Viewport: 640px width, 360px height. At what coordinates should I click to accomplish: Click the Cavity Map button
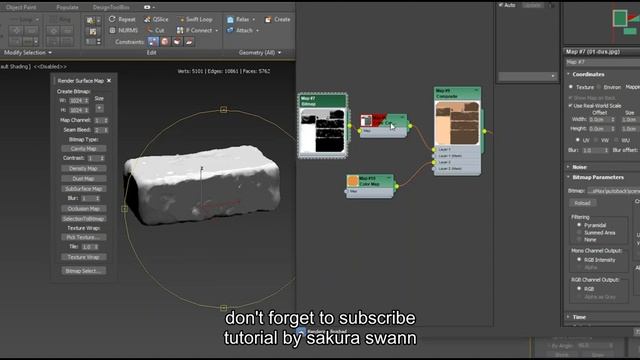(x=84, y=149)
